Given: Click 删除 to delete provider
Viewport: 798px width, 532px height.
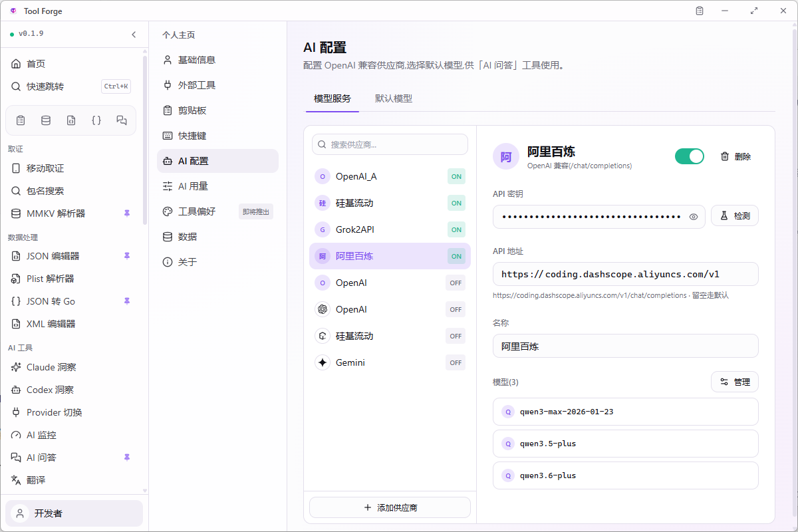Looking at the screenshot, I should (x=735, y=156).
